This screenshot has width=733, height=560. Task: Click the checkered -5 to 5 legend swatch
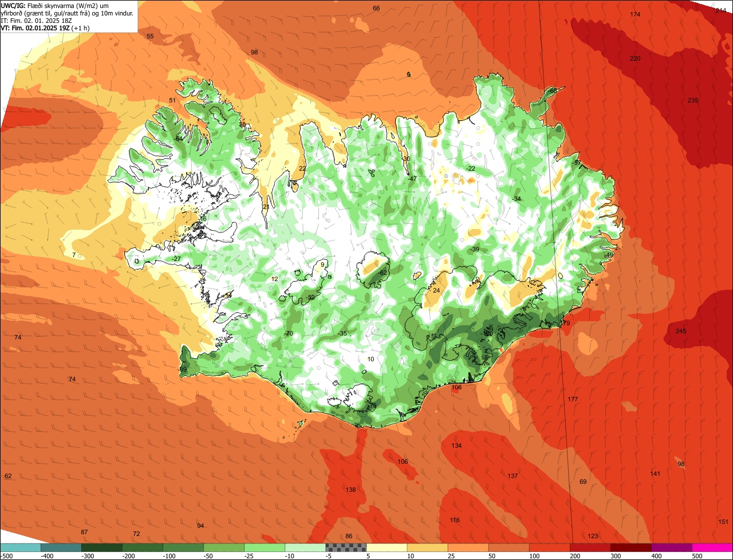click(x=346, y=547)
